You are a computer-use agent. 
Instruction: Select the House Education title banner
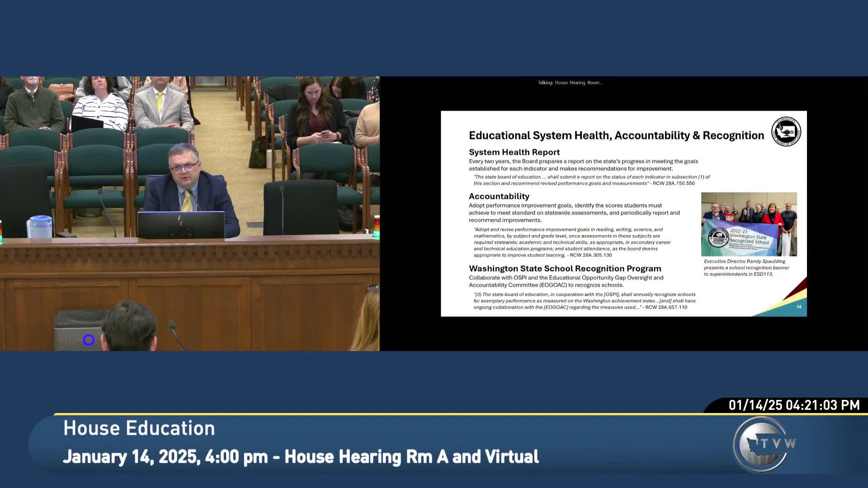(x=138, y=428)
